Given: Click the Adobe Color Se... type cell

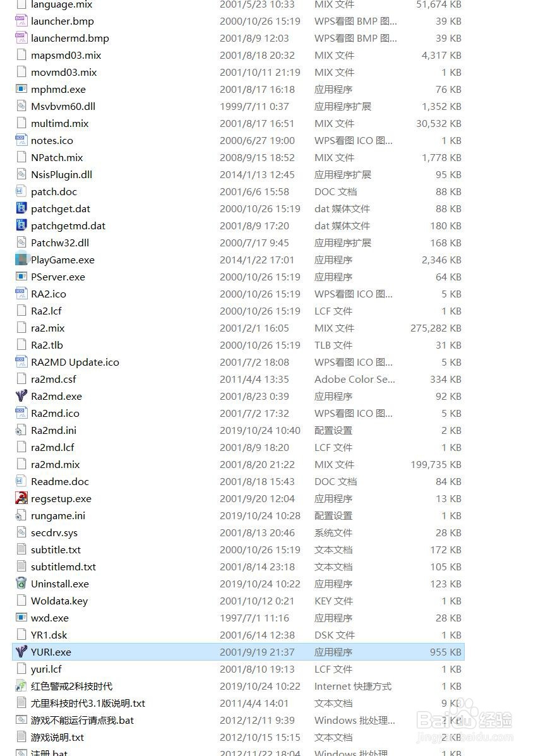Looking at the screenshot, I should point(355,380).
